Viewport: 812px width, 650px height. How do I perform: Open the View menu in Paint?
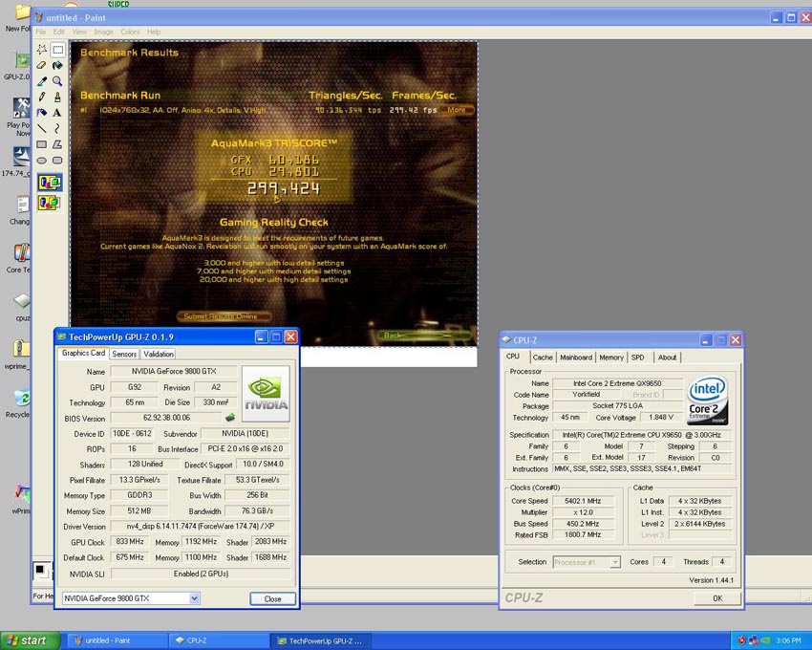(79, 32)
